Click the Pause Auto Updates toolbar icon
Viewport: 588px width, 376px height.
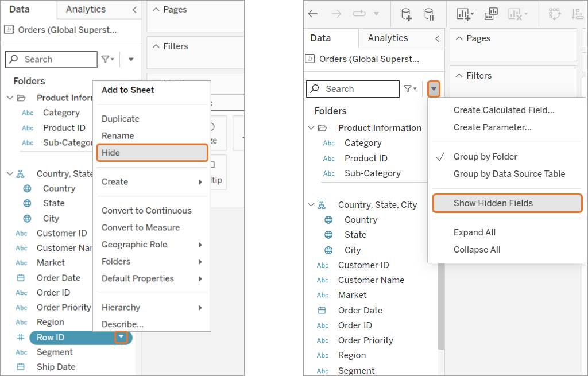pos(429,14)
